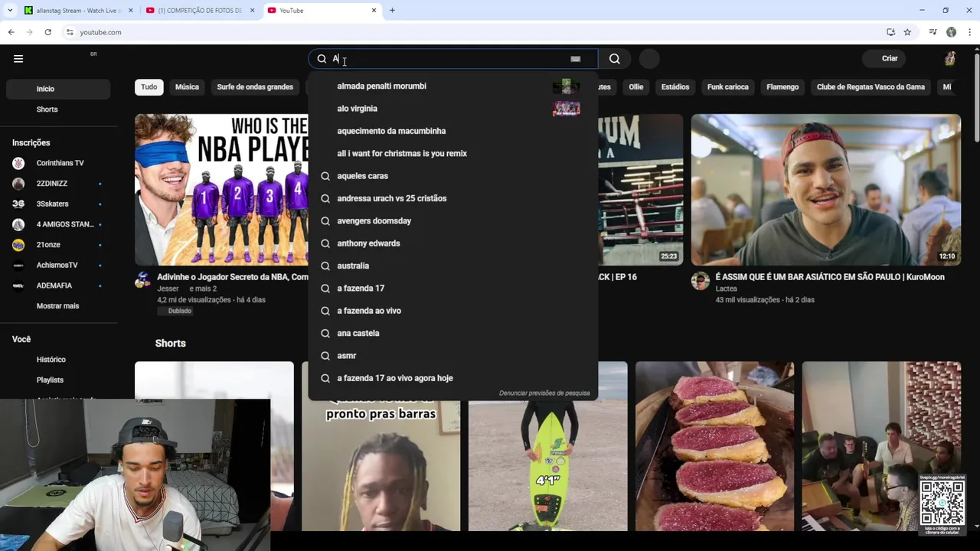Select the Surfe de ondas grandes chip

[x=255, y=86]
